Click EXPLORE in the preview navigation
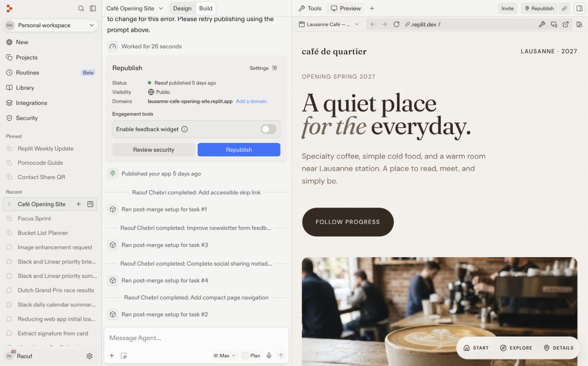 (516, 348)
